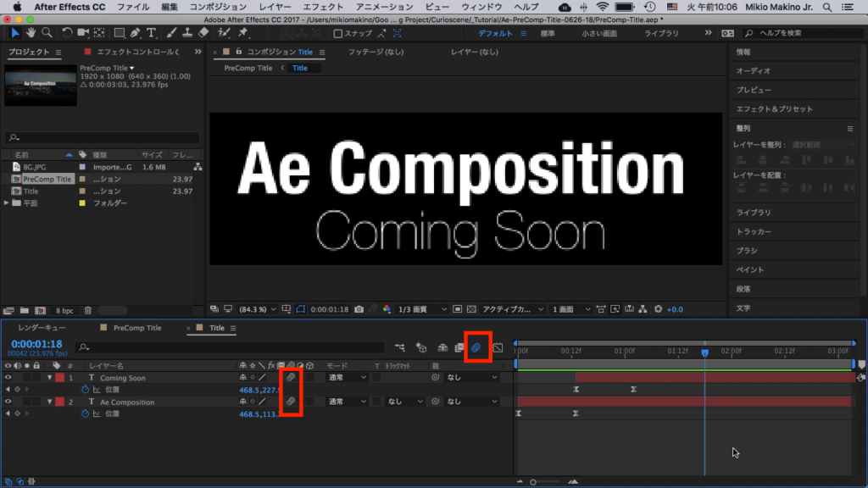Hide the Coming Soon layer eye
Viewport: 868px width, 488px height.
[x=8, y=378]
